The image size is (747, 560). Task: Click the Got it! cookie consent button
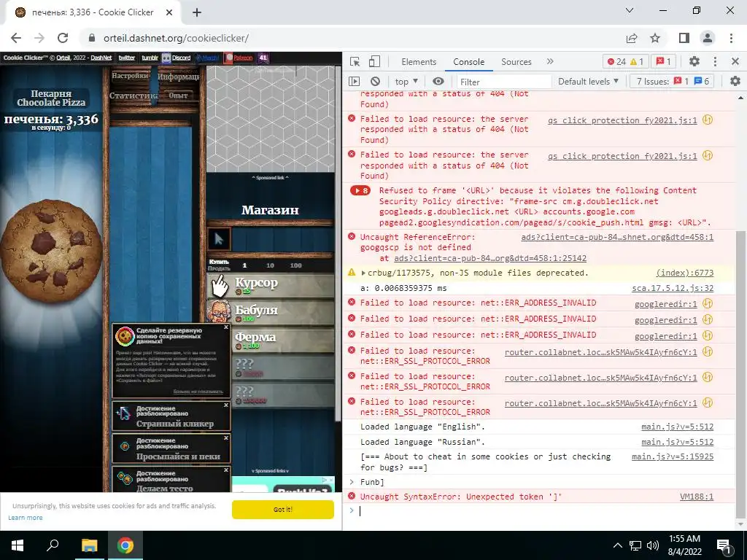[283, 510]
